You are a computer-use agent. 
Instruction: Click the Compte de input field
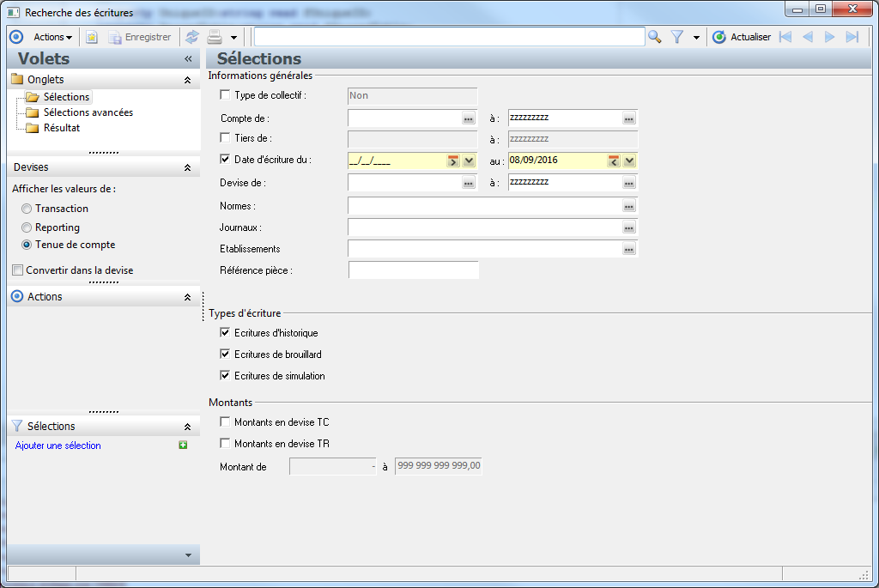(404, 118)
